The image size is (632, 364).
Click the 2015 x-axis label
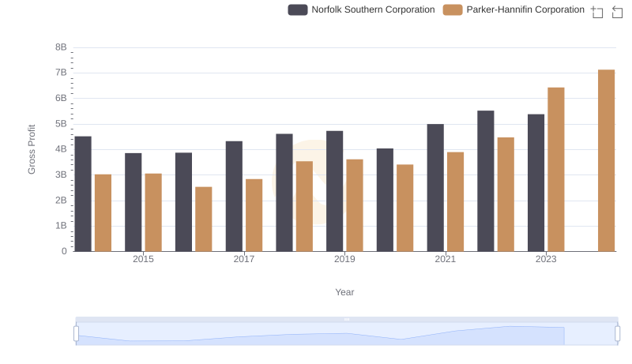143,259
